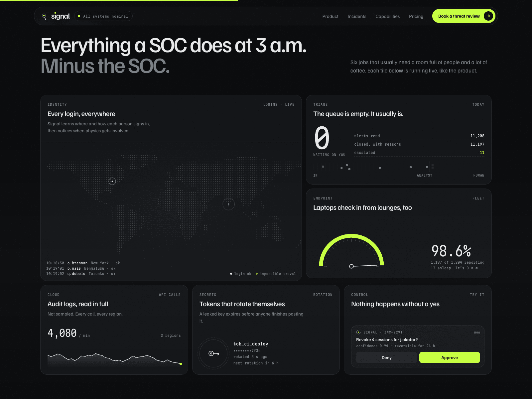Image resolution: width=532 pixels, height=399 pixels.
Task: Click the 'TRY IT' label in Control tile
Action: pos(477,295)
